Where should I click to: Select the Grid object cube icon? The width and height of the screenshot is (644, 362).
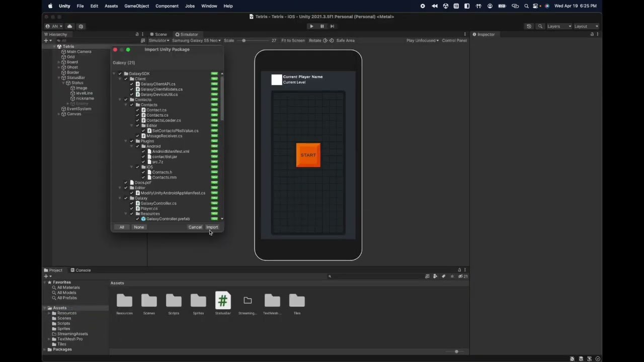pyautogui.click(x=64, y=57)
